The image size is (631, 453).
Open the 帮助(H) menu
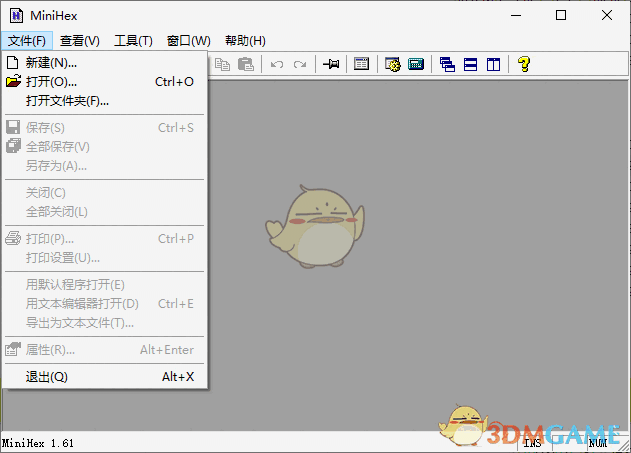click(245, 41)
